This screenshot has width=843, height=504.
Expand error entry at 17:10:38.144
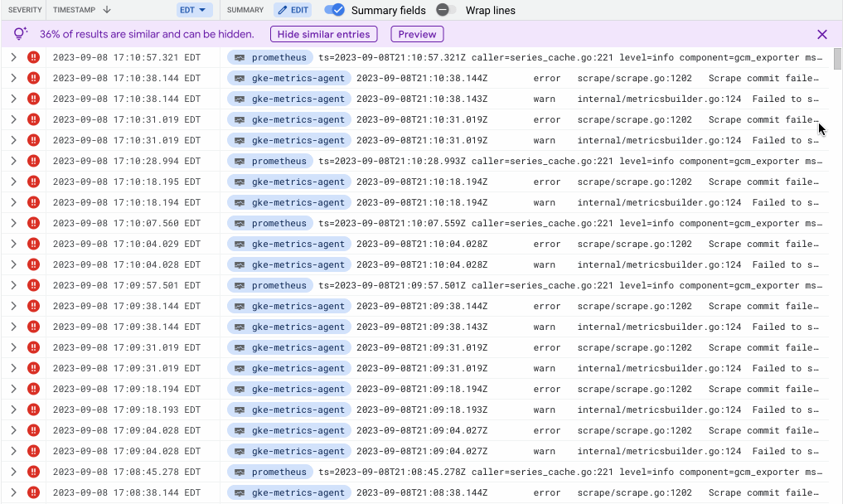pyautogui.click(x=14, y=78)
